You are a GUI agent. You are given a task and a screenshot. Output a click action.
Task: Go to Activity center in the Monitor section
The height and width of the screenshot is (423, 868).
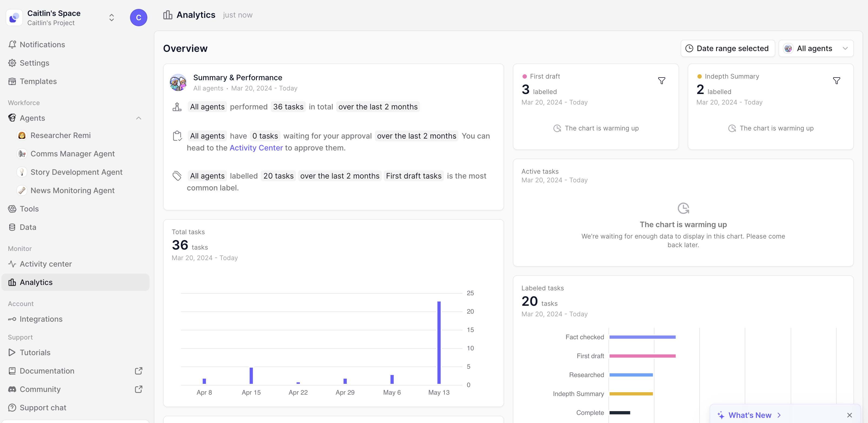click(45, 264)
